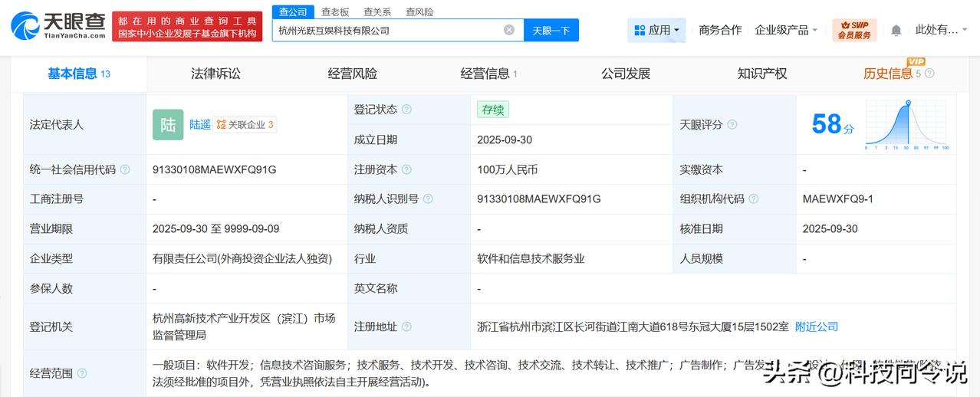Select credit code 91330108MAEWXFQ91G under 统一社会信用代码
The image size is (980, 397).
[215, 169]
